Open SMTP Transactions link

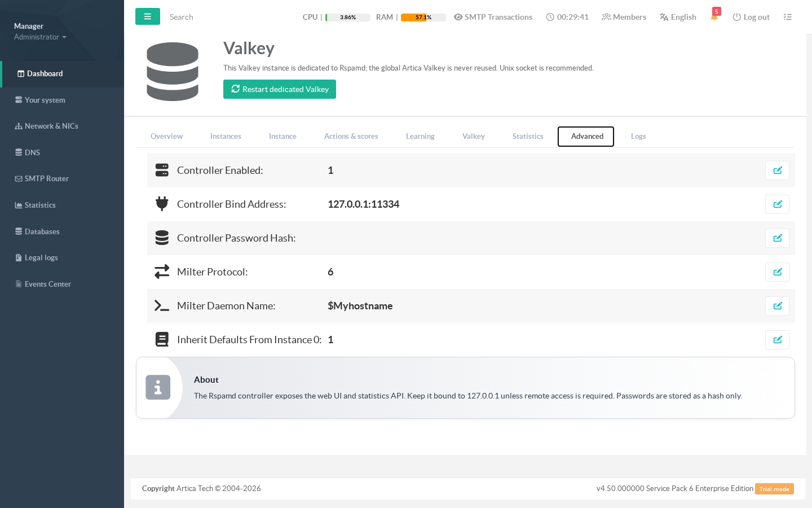(x=493, y=17)
